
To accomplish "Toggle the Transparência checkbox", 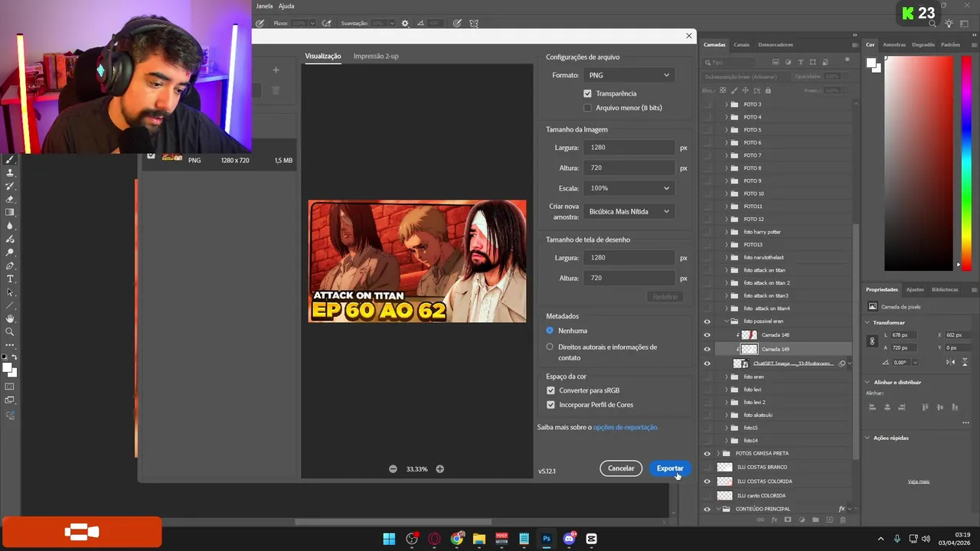I will (x=587, y=93).
